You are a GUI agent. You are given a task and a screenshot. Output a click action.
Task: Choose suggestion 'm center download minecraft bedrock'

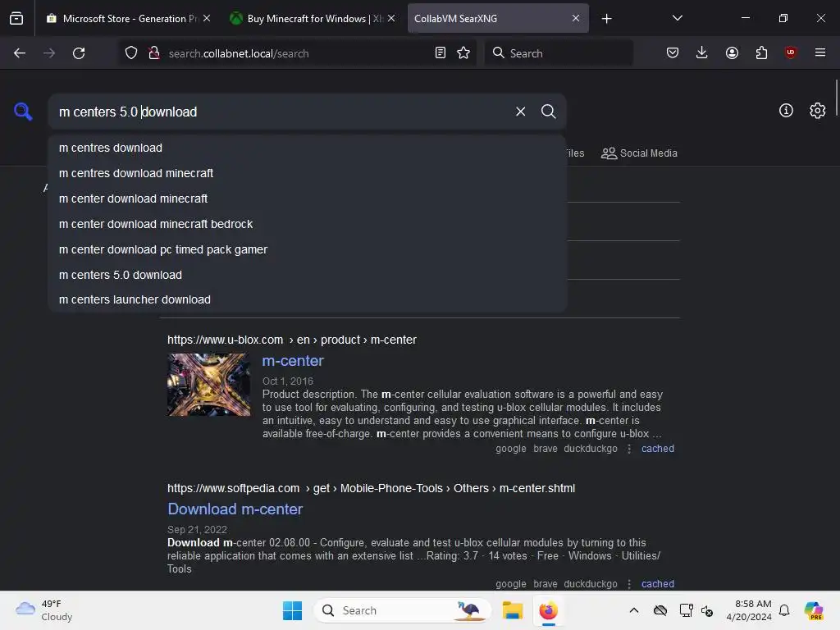click(x=308, y=224)
